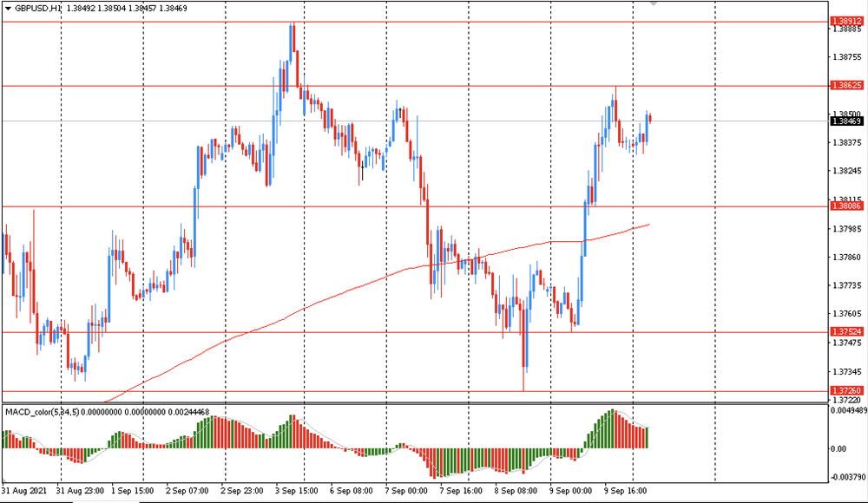
Task: Click the 1.38375 price axis value
Action: coord(847,142)
